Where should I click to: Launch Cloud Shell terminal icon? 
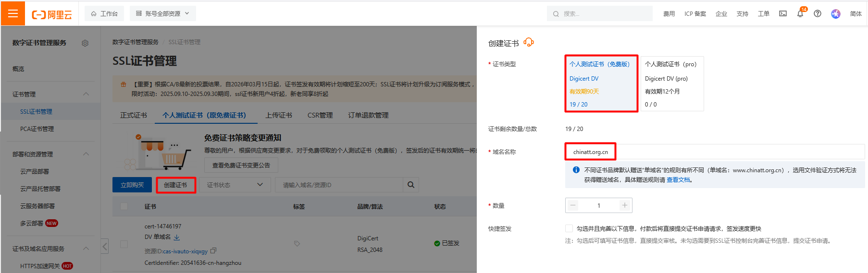point(783,13)
